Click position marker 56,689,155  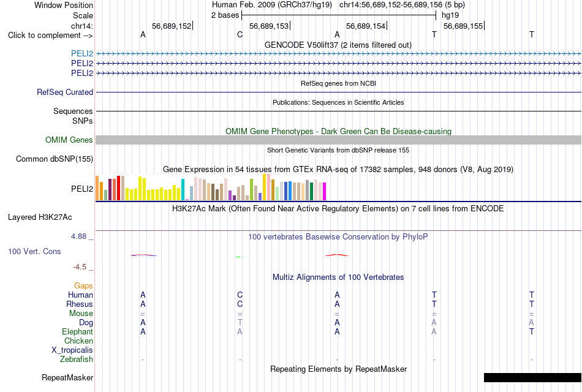pos(463,26)
